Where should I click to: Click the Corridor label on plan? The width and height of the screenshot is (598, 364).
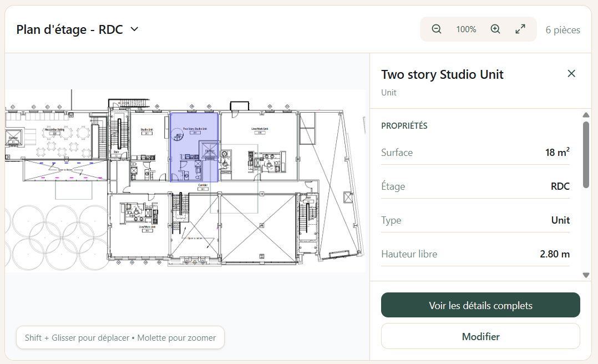[202, 185]
